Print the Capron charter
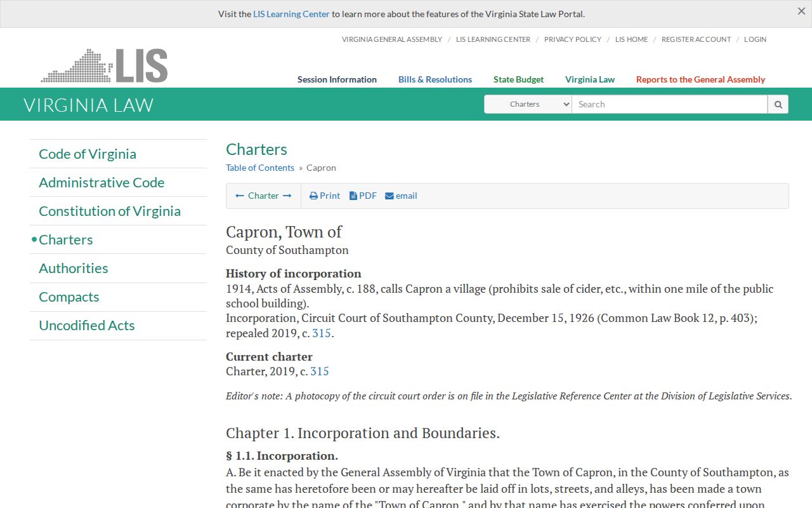Screen dimensions: 812x508 325,196
